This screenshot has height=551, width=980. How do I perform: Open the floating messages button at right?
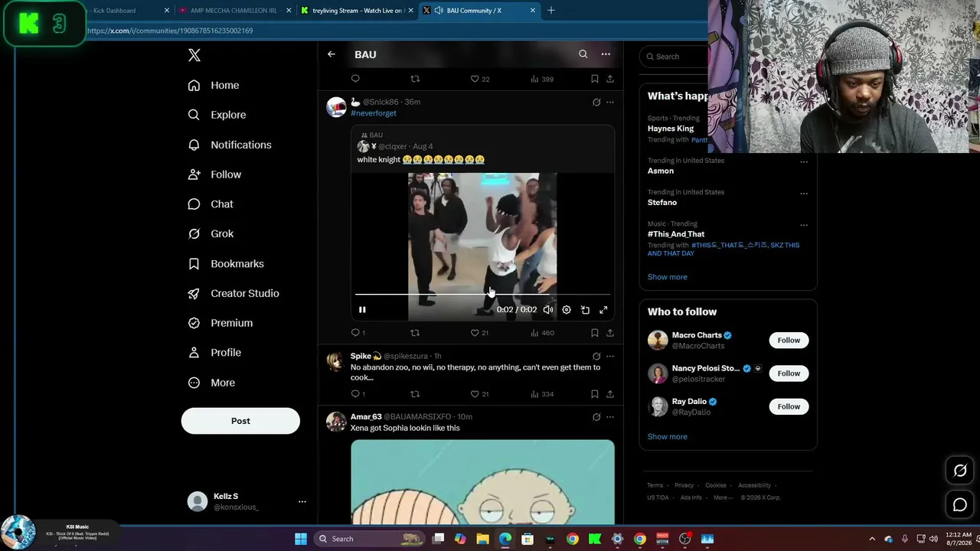pyautogui.click(x=960, y=504)
